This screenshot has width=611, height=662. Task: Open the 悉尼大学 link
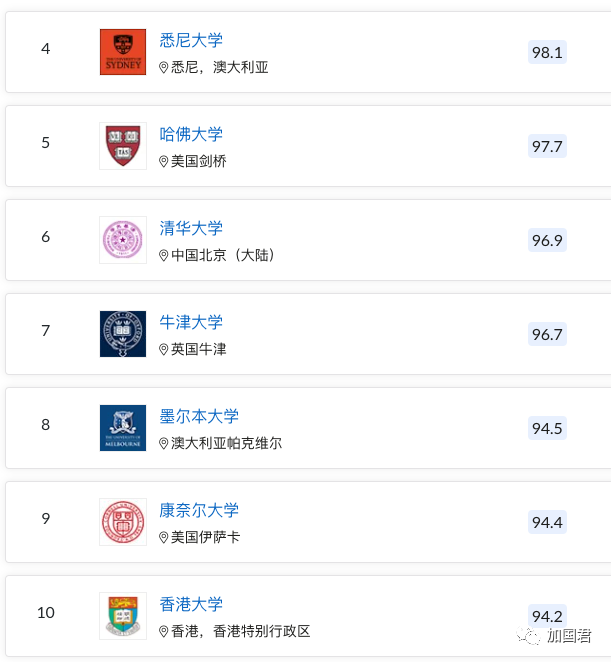pyautogui.click(x=191, y=41)
